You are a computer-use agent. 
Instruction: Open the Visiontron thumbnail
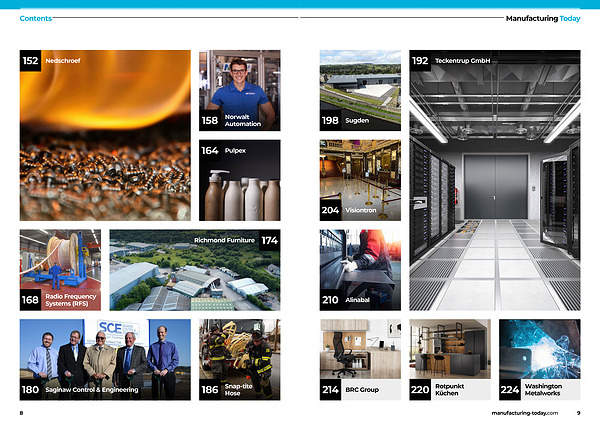pos(360,180)
